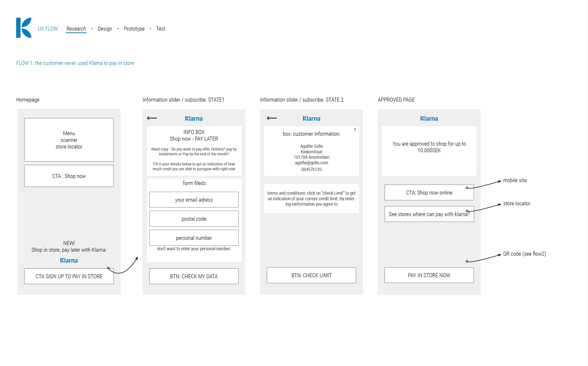Click the FLOW 1 heading text
The image size is (588, 366).
[75, 63]
